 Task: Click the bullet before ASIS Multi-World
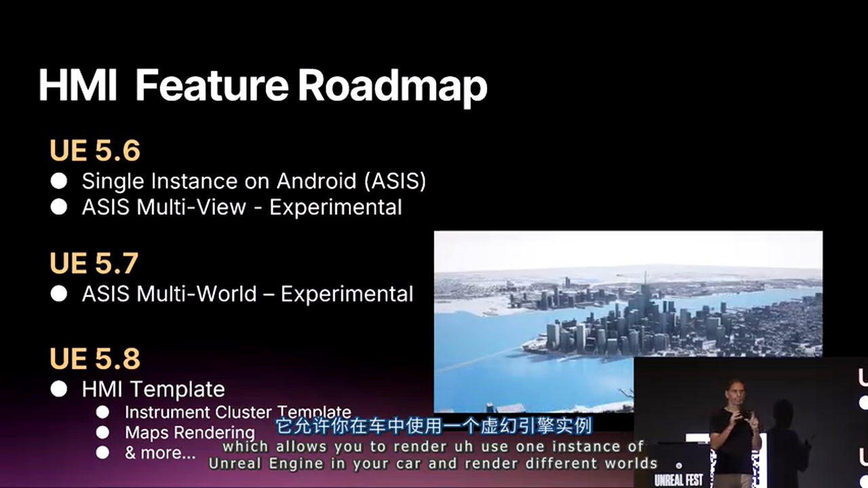(59, 293)
